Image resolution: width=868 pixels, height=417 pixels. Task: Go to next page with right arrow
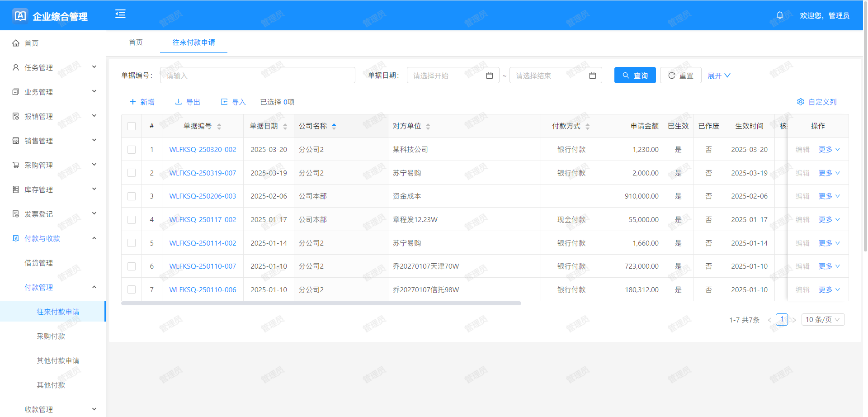point(794,320)
